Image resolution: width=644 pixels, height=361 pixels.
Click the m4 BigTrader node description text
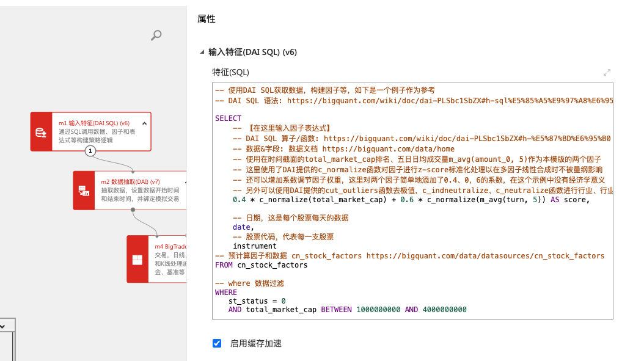[170, 263]
